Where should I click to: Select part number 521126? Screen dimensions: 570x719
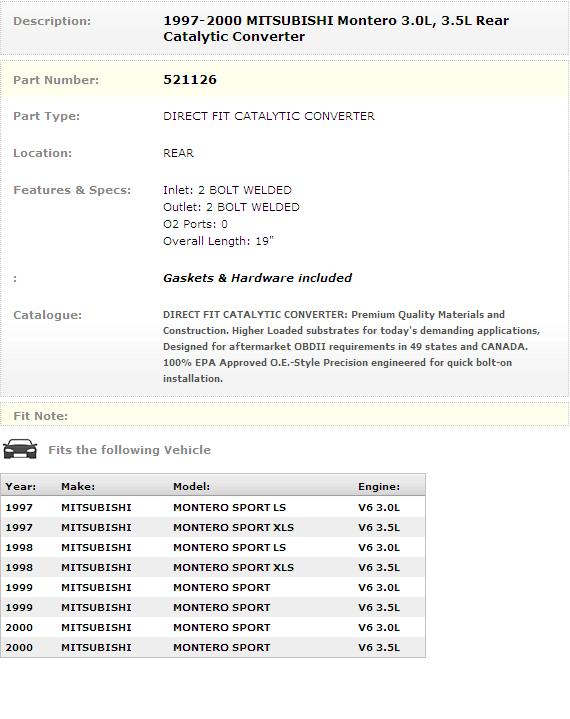click(x=190, y=80)
